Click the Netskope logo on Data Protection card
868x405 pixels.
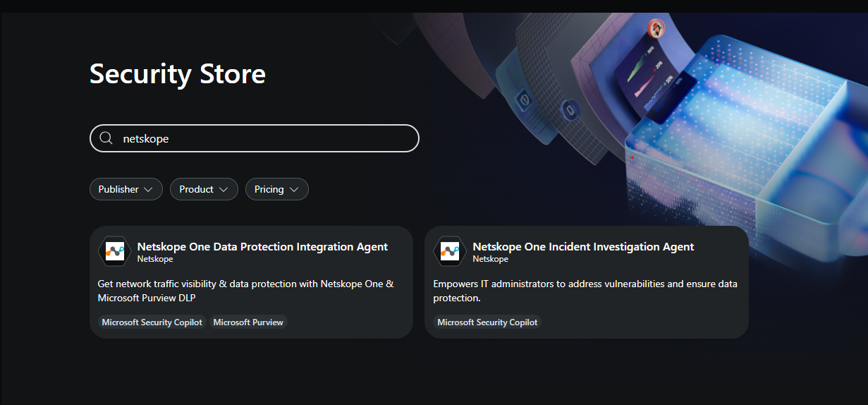point(114,251)
